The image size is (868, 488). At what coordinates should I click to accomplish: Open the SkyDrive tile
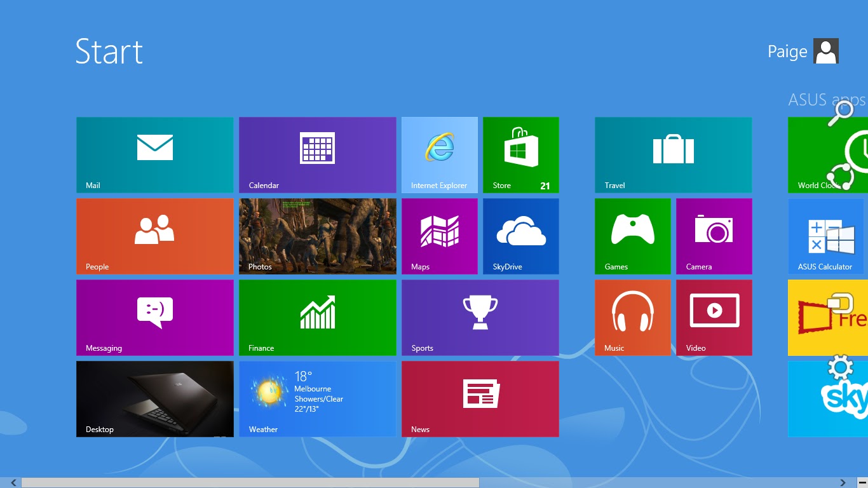(520, 236)
